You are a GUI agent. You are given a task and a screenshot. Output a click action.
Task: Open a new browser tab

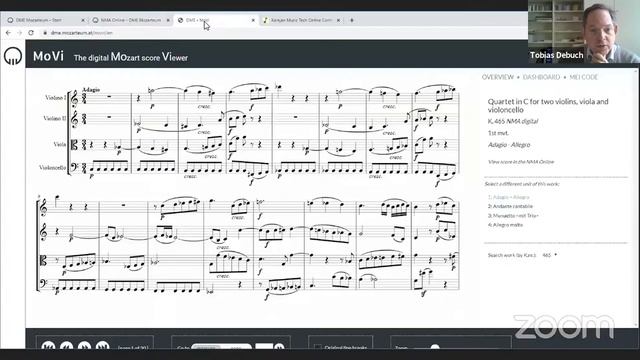tap(352, 20)
